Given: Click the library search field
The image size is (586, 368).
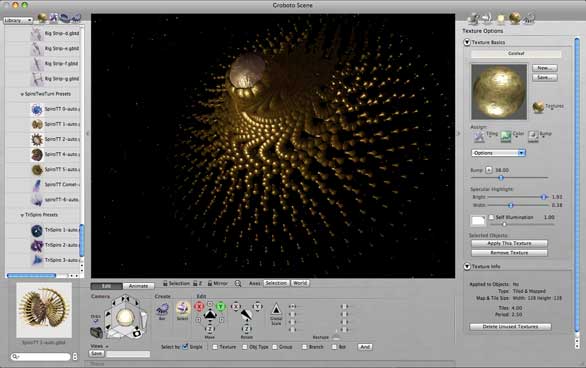Looking at the screenshot, I should pyautogui.click(x=40, y=357).
